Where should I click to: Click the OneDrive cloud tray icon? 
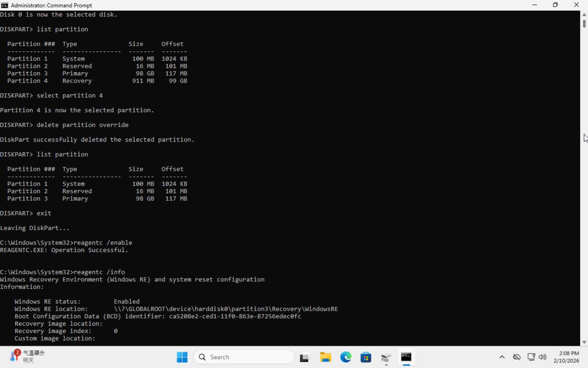[517, 357]
